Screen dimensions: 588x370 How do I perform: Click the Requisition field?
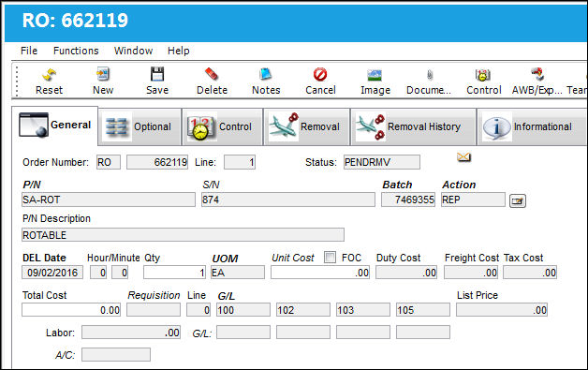pos(154,310)
